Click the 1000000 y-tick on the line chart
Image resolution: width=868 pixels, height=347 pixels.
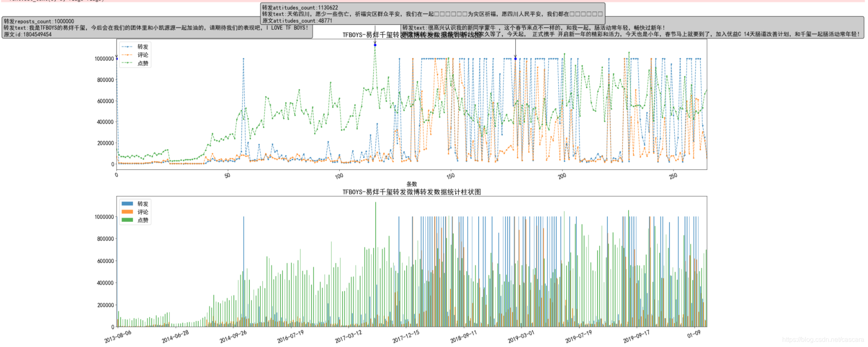[x=104, y=59]
